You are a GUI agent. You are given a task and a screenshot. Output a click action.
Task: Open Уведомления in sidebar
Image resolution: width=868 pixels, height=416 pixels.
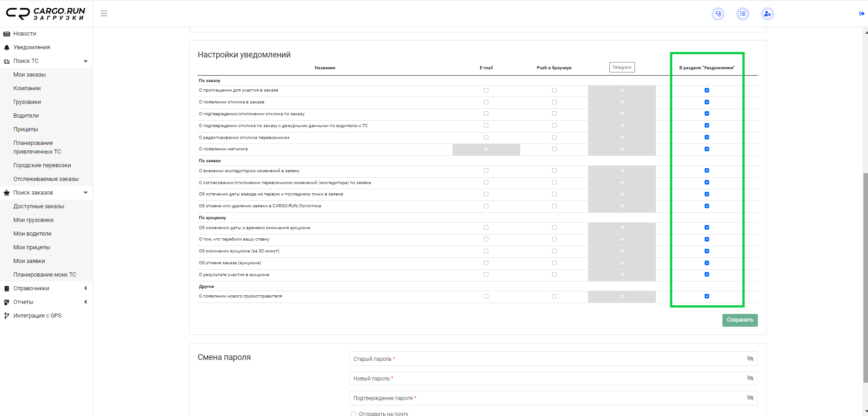click(x=32, y=47)
